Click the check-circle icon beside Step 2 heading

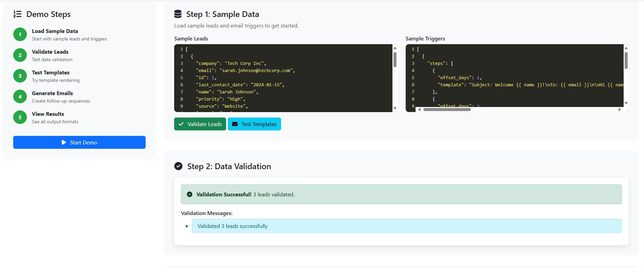pyautogui.click(x=178, y=166)
